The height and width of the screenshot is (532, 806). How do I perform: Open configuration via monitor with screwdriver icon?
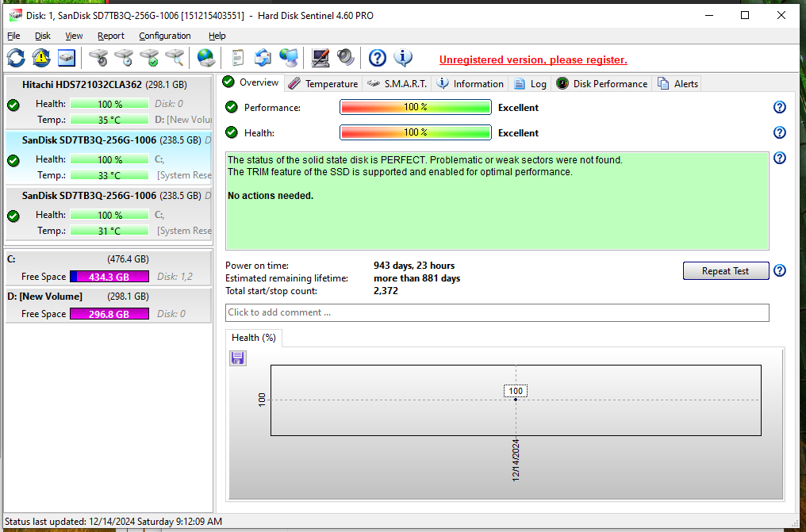(x=320, y=58)
